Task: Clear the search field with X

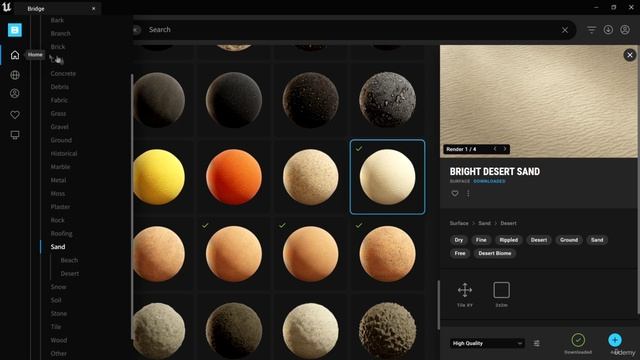Action: 565,30
